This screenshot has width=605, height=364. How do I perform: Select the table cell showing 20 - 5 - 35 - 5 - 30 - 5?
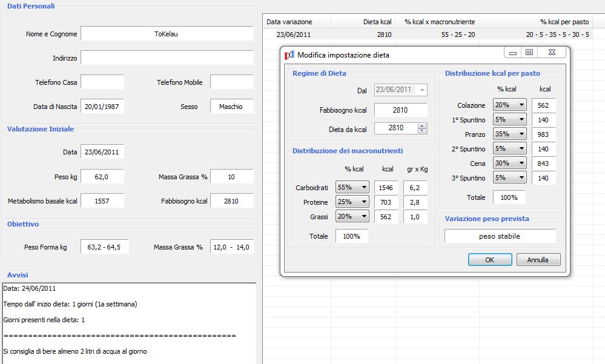[536, 35]
